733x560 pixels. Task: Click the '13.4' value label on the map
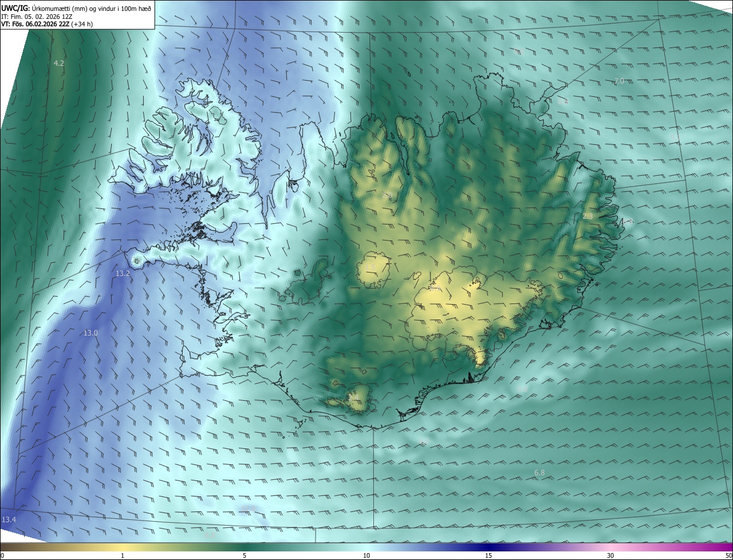9,519
